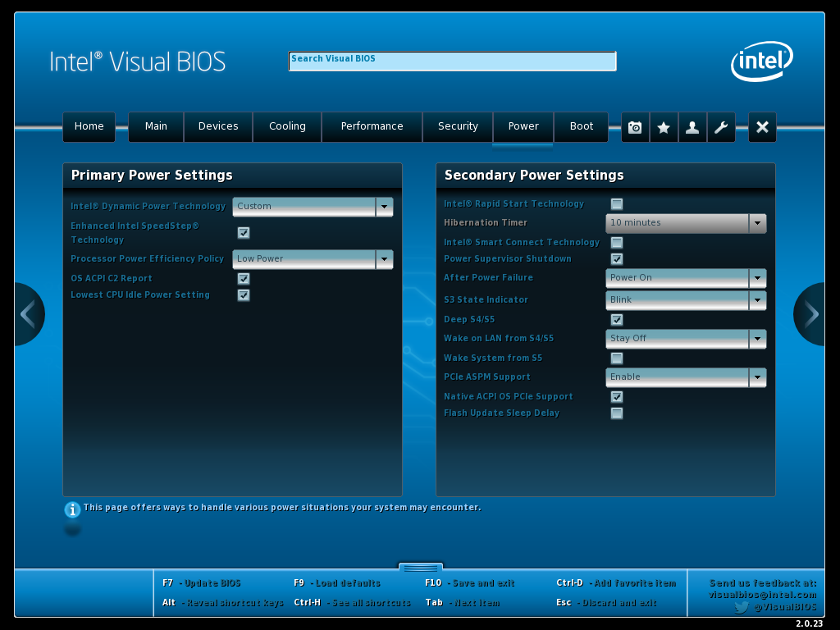Open Processor Power Efficiency Policy dropdown
Image resolution: width=840 pixels, height=630 pixels.
pos(313,259)
